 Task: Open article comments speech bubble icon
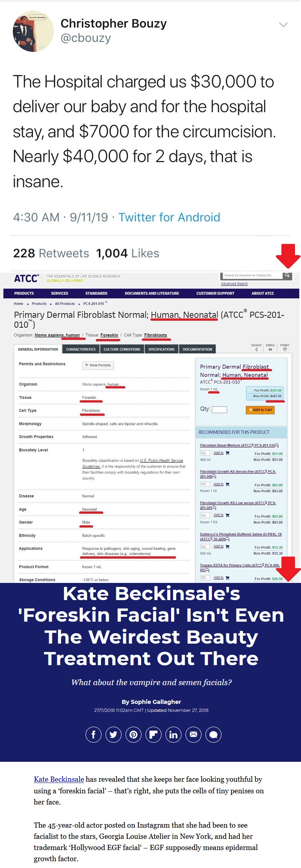[213, 734]
